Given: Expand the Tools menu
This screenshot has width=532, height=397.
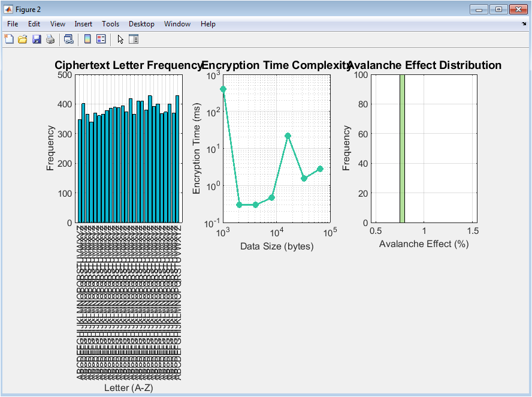Looking at the screenshot, I should point(110,24).
